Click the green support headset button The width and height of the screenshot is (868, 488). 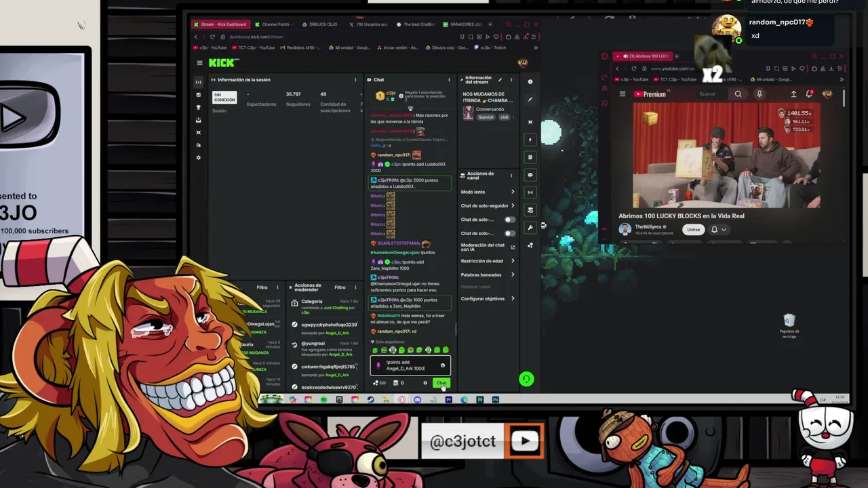(526, 379)
